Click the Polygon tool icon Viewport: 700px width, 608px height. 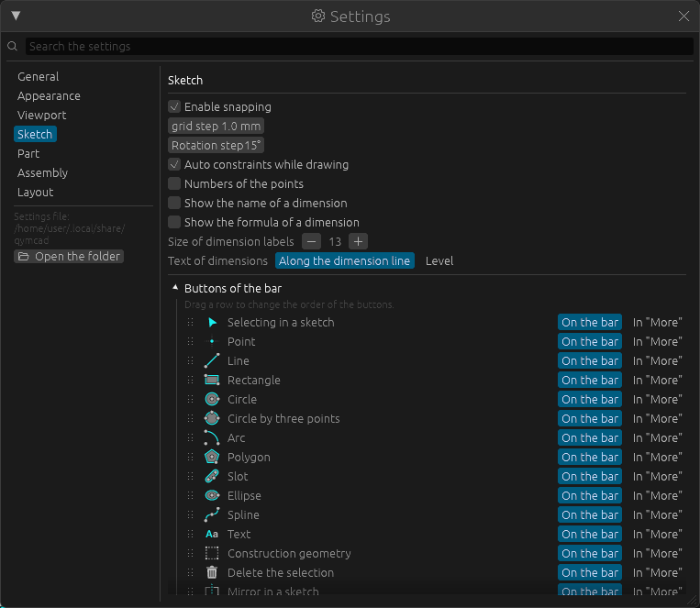(212, 457)
